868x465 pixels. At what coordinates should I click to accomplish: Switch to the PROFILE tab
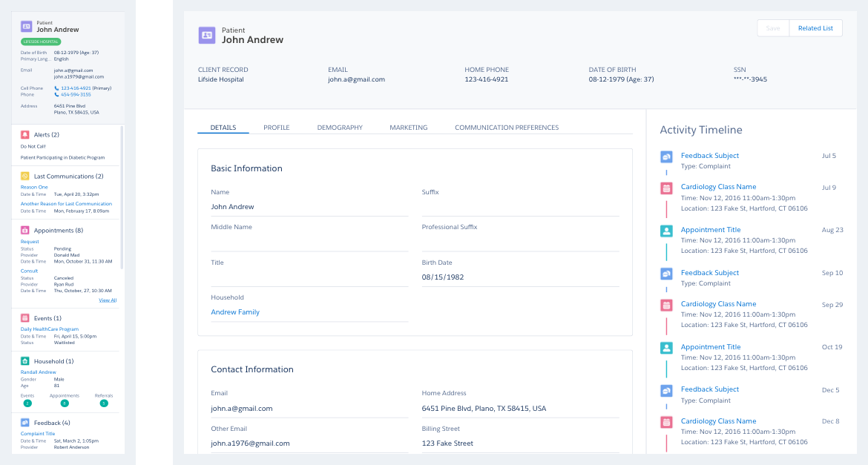pos(276,127)
